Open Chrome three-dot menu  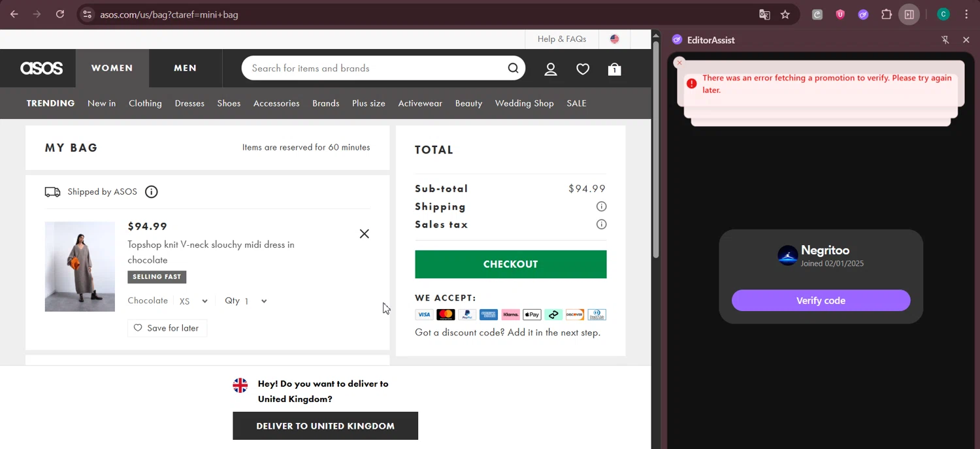[x=966, y=14]
